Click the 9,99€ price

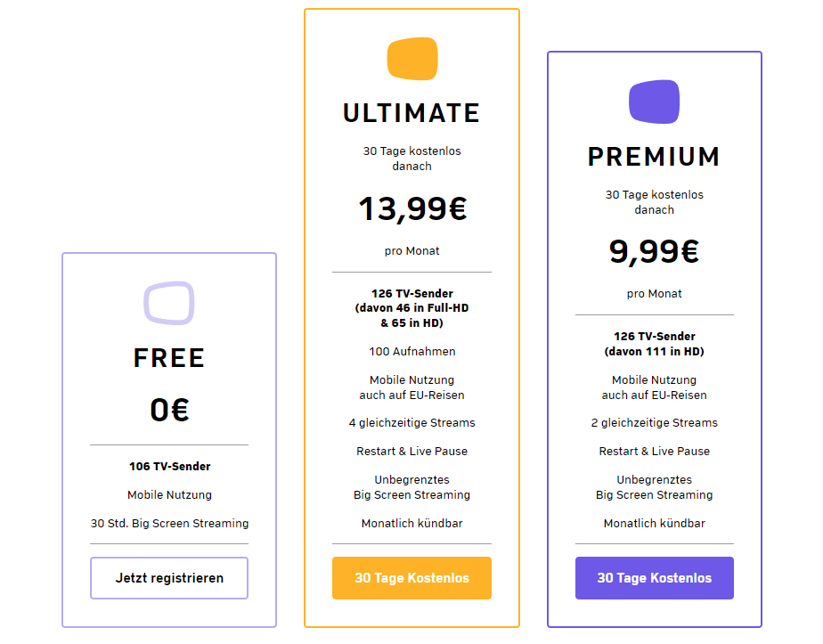click(654, 252)
